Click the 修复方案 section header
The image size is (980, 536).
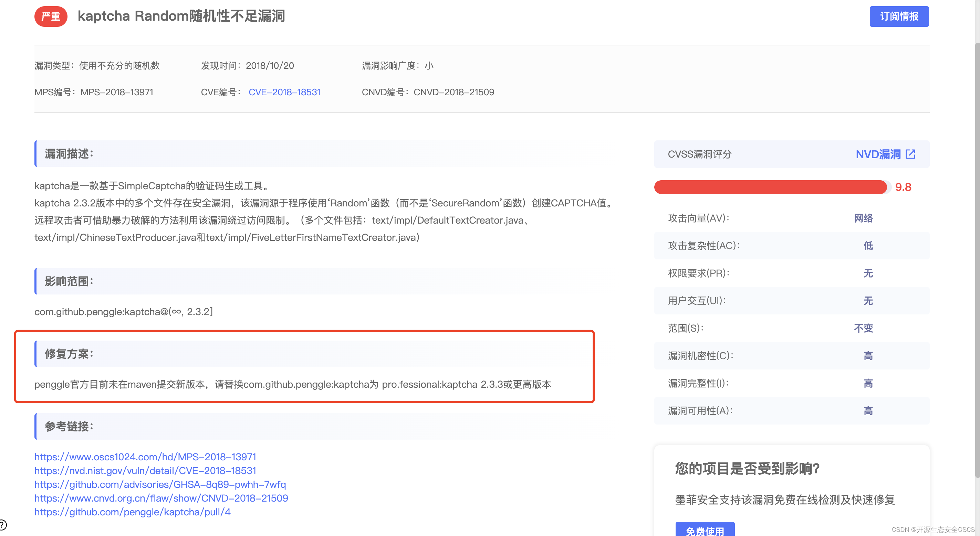coord(69,353)
